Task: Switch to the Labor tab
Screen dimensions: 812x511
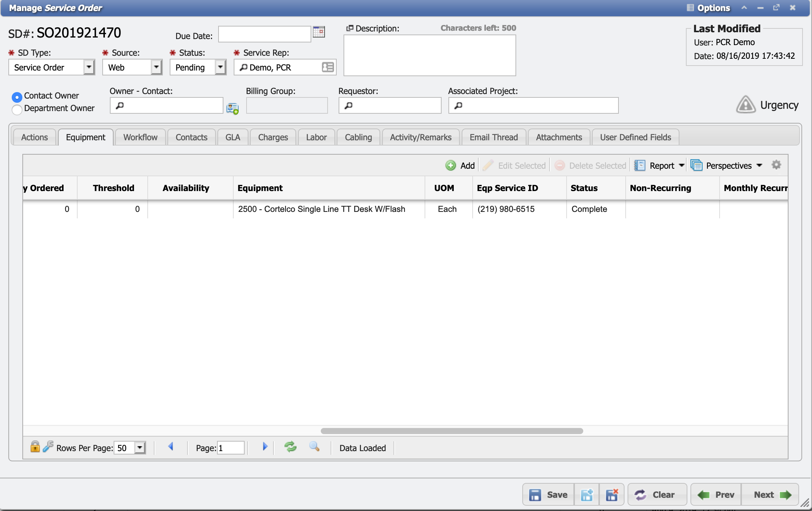Action: click(316, 137)
